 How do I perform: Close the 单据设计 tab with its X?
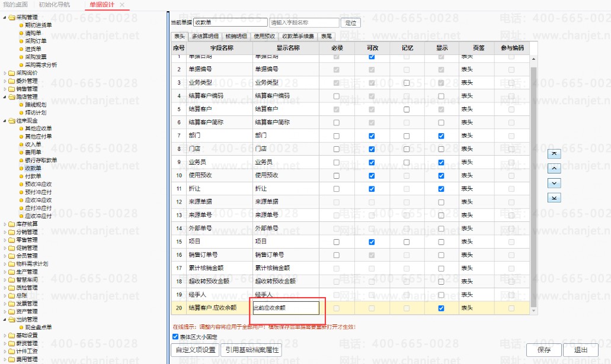[x=122, y=5]
